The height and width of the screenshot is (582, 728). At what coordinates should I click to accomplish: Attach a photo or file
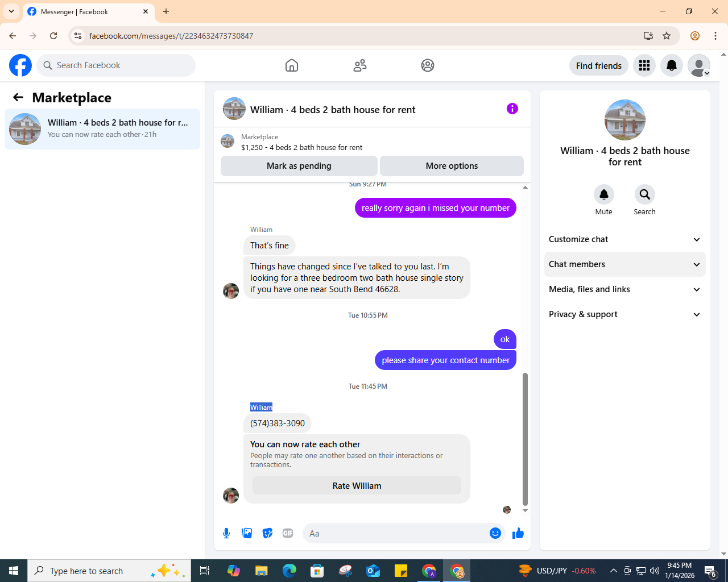[247, 533]
